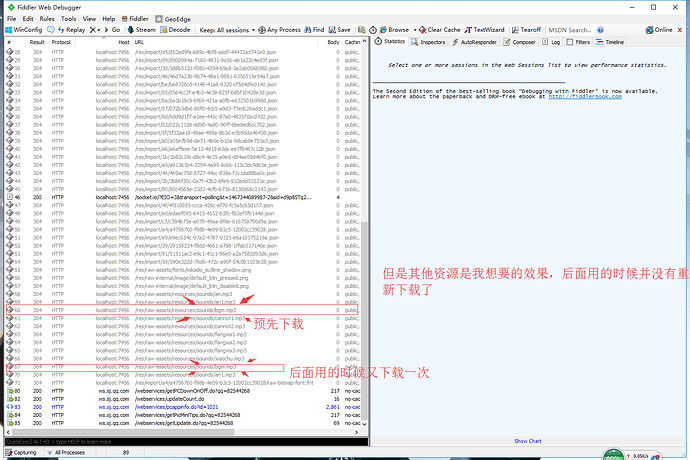690x460 pixels.
Task: Sort sessions by Host column header
Action: coord(103,42)
